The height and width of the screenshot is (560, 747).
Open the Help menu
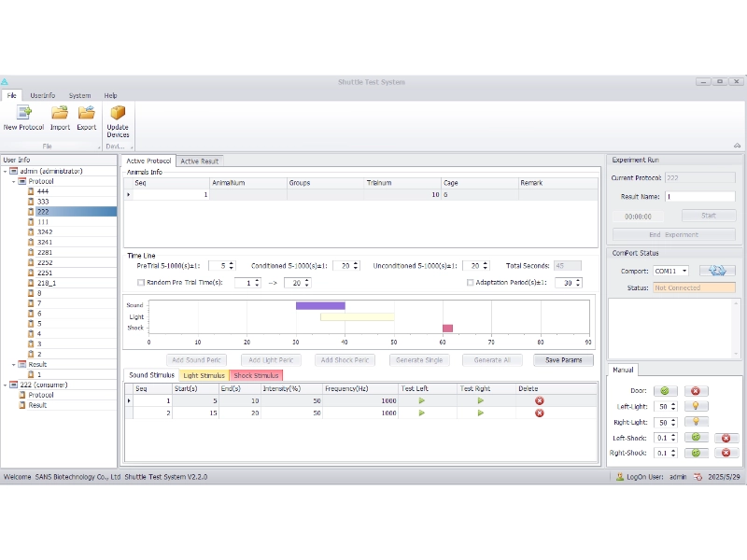(110, 95)
